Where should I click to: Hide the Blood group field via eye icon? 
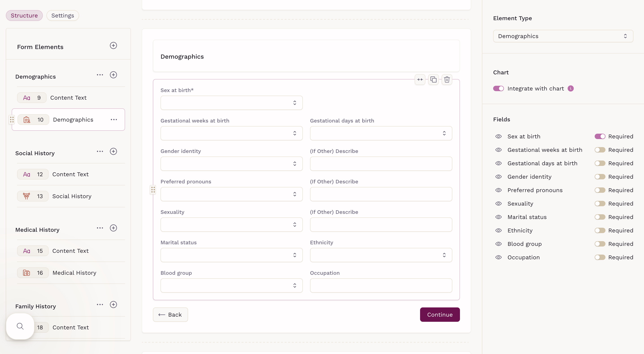point(499,244)
